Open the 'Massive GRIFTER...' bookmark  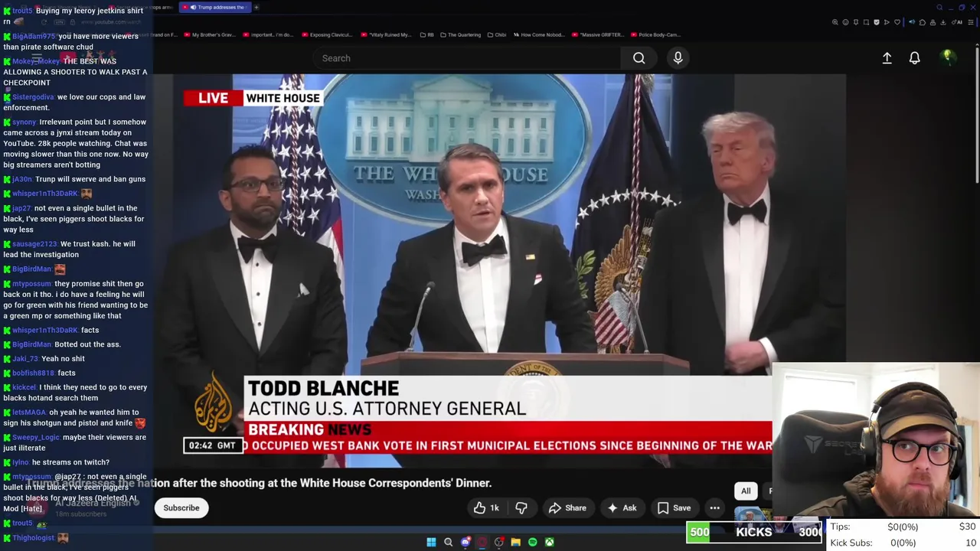click(599, 34)
